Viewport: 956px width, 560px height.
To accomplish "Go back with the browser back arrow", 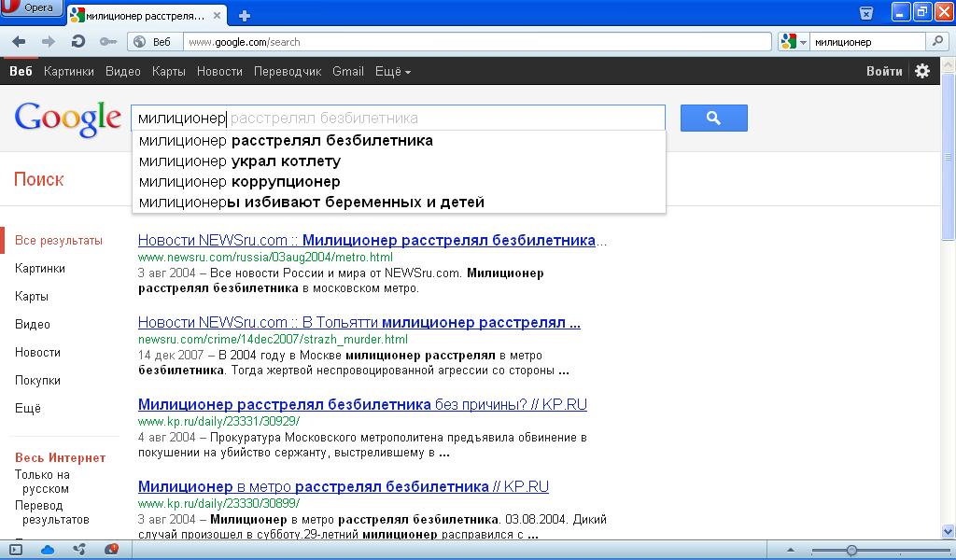I will (x=19, y=42).
